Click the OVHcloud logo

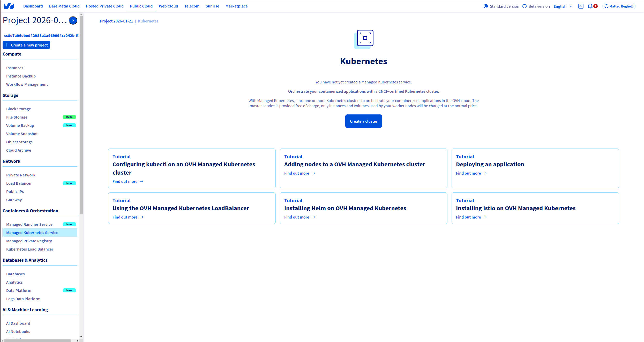9,6
